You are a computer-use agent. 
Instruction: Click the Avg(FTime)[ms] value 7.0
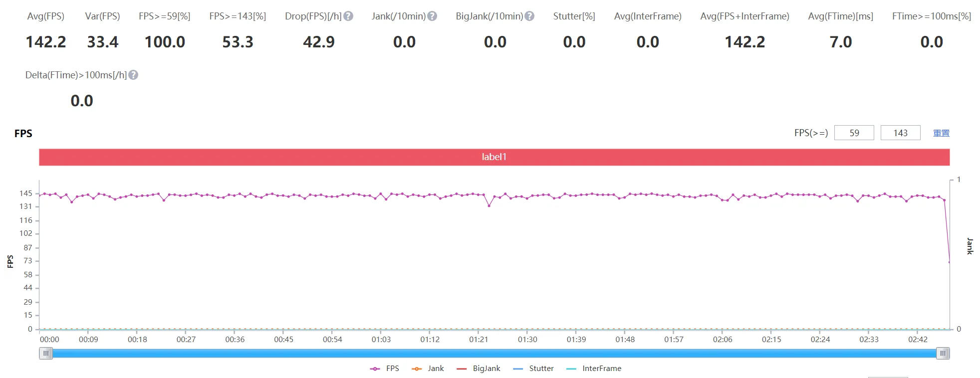tap(841, 42)
